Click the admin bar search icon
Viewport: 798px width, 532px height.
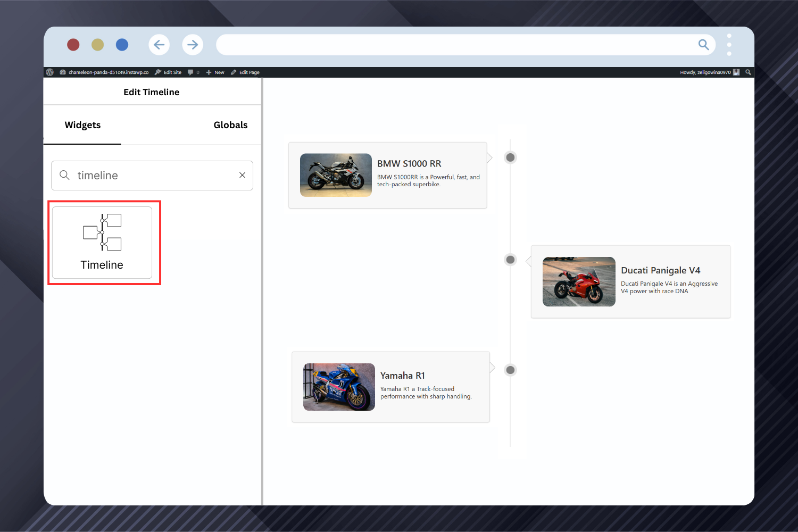748,72
